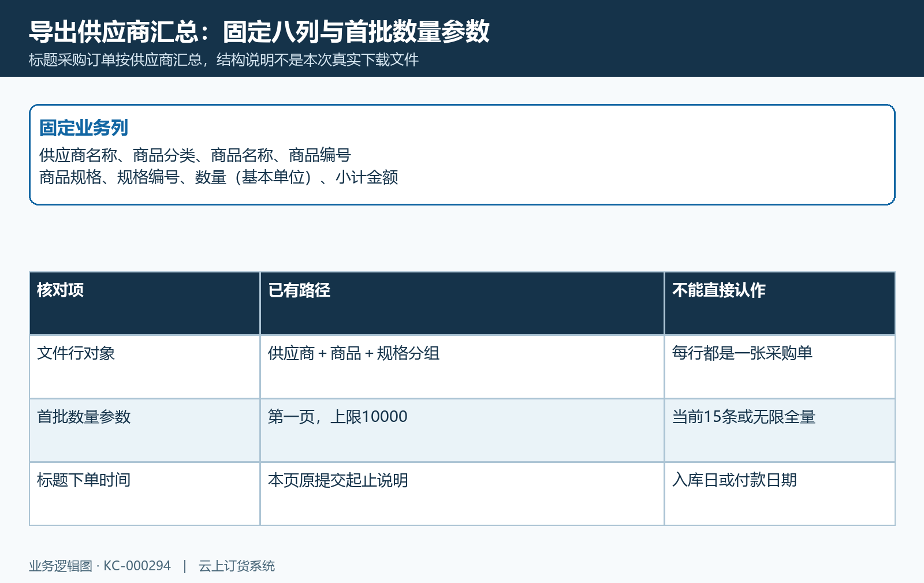Select the line starting with 商品规格、规格编号
Viewport: 924px width, 583px height.
coord(219,177)
